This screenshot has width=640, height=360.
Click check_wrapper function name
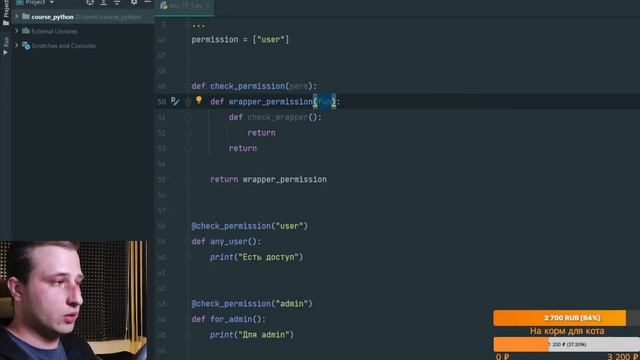(278, 117)
